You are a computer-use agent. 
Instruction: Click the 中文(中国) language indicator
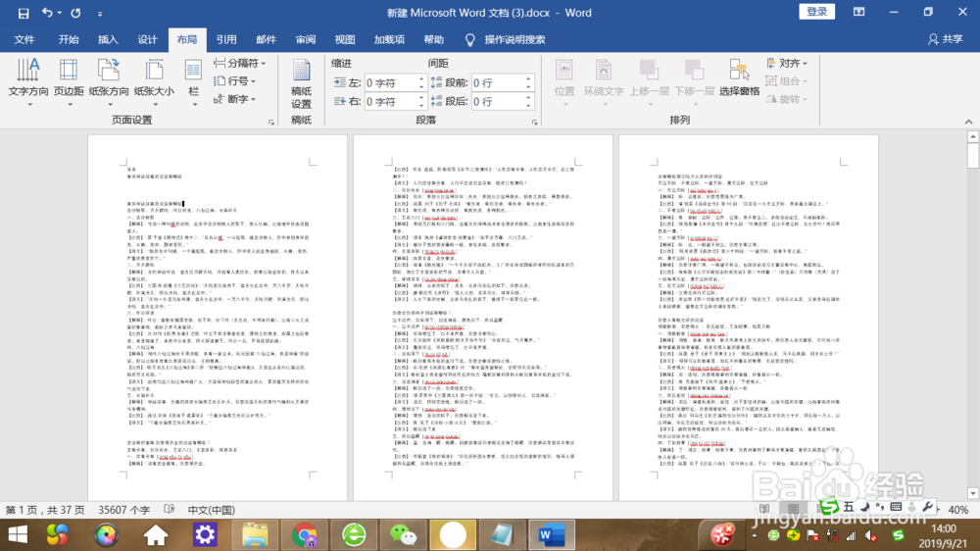(212, 510)
